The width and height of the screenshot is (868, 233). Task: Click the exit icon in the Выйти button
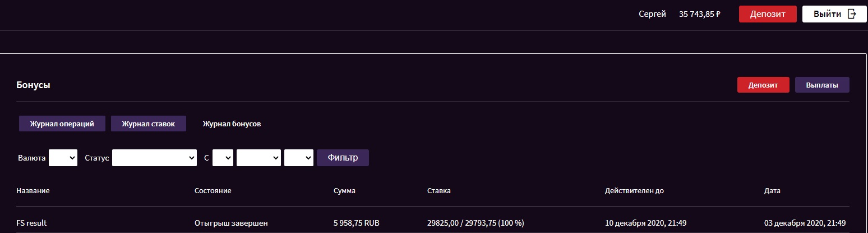(x=852, y=14)
